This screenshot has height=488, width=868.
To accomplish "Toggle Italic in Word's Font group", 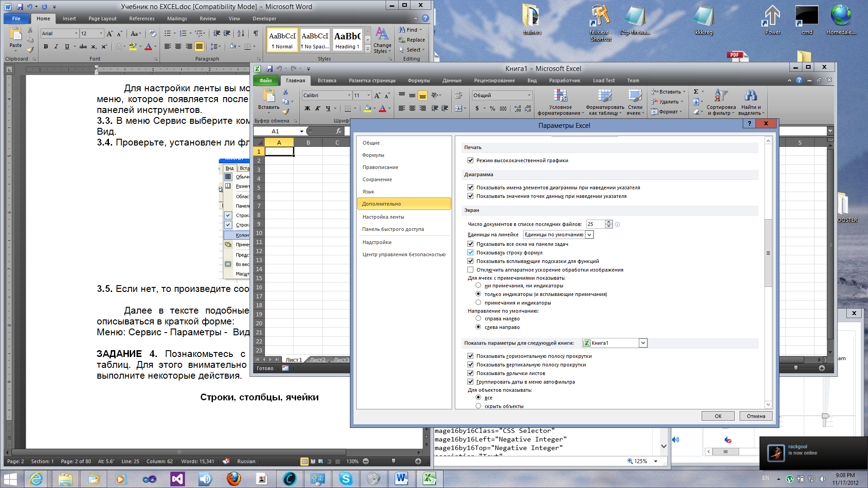I will [56, 47].
